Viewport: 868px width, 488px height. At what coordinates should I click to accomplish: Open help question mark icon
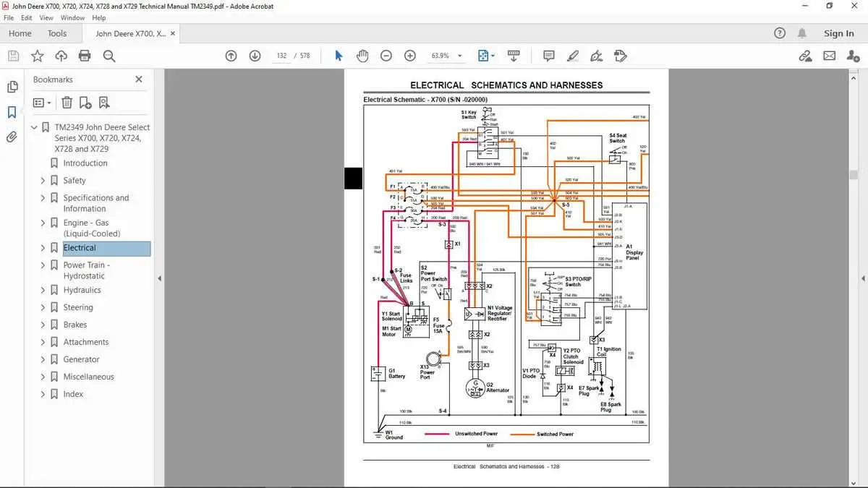point(779,33)
